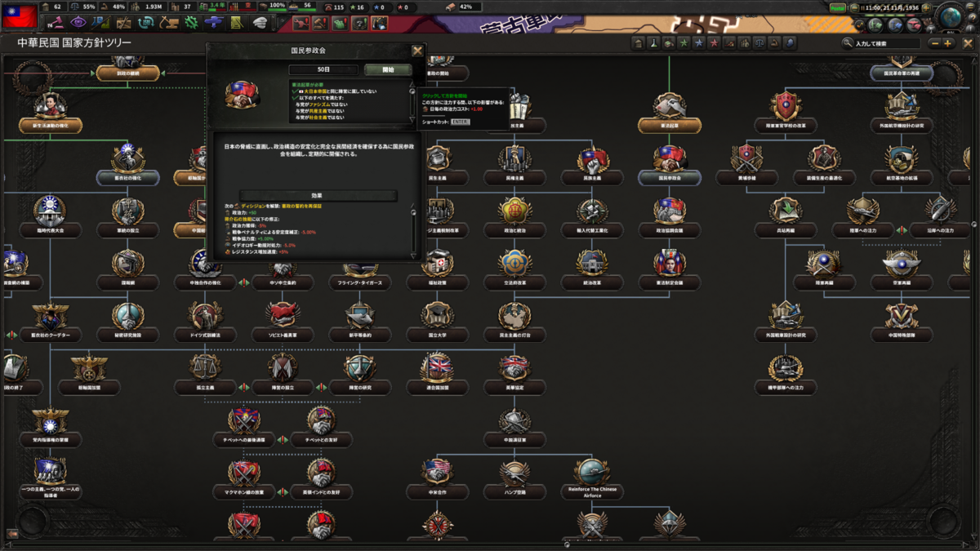Close the 国民参政会 detail panel
Viewport: 980px width, 551px height.
pos(417,51)
